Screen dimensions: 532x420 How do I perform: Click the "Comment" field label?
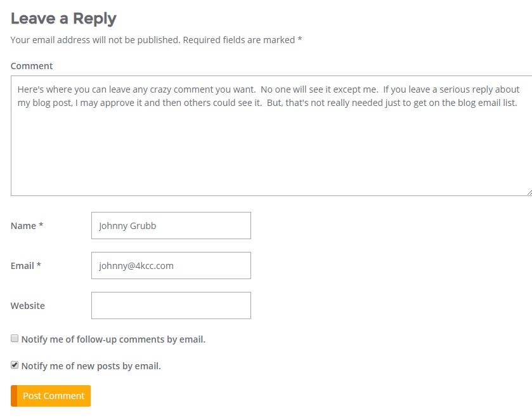point(32,66)
